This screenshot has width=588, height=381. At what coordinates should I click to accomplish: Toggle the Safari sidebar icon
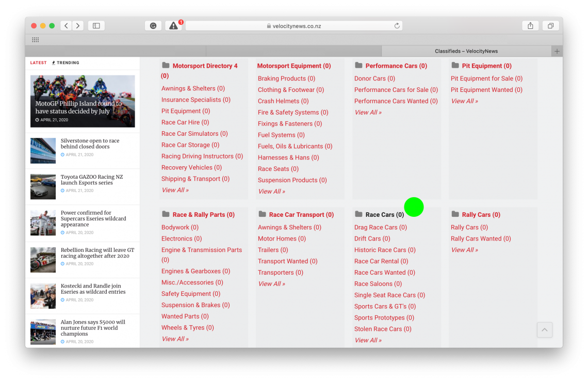(x=96, y=25)
